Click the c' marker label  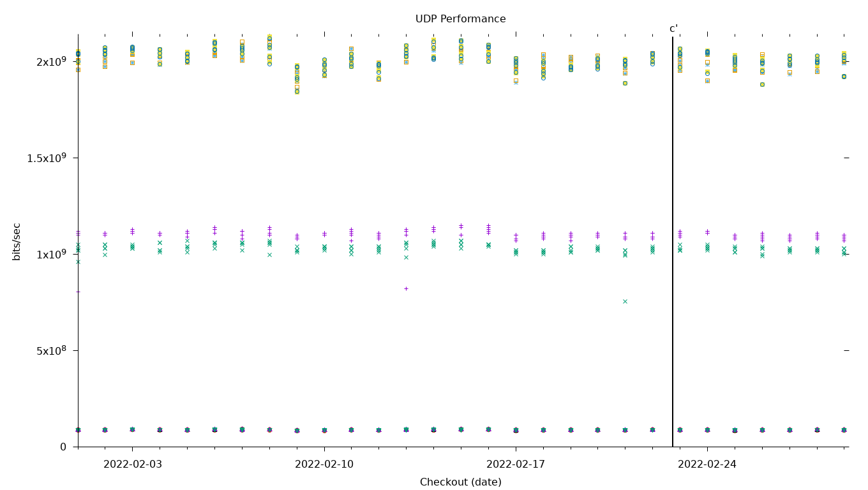[673, 29]
